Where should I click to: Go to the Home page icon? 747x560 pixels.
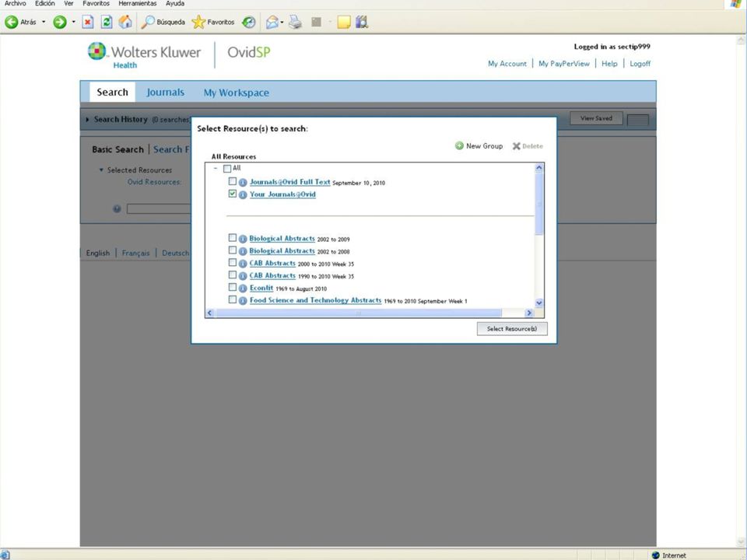[125, 22]
